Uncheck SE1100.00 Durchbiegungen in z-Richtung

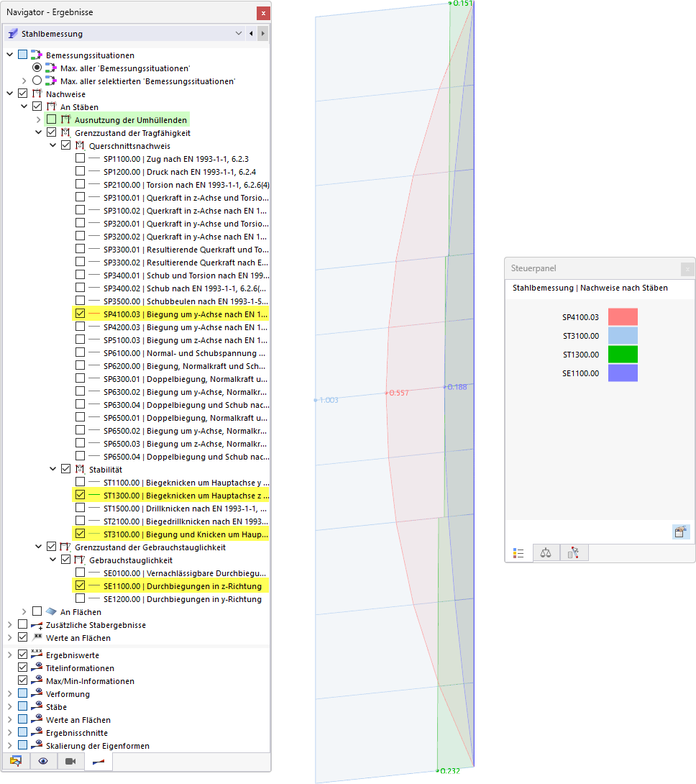pos(80,585)
